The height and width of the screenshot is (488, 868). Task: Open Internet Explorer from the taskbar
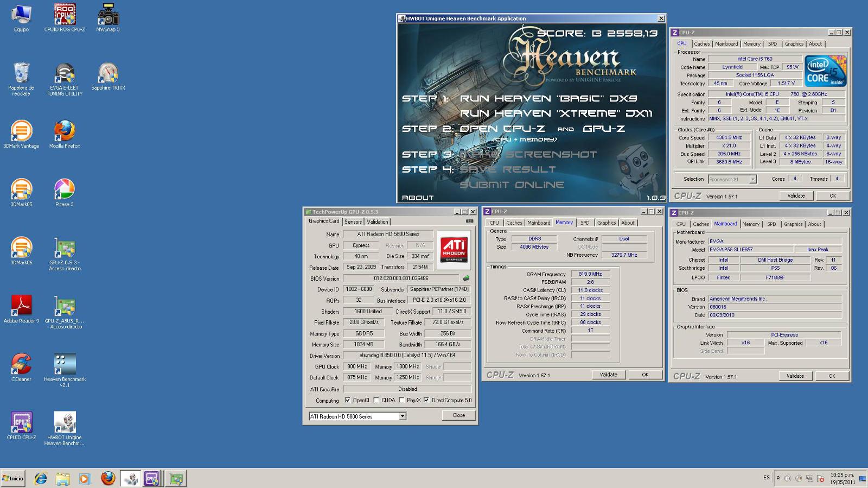tap(41, 478)
